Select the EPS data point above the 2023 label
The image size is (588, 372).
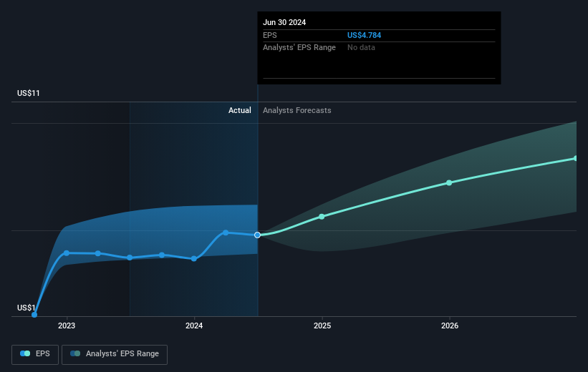(67, 253)
